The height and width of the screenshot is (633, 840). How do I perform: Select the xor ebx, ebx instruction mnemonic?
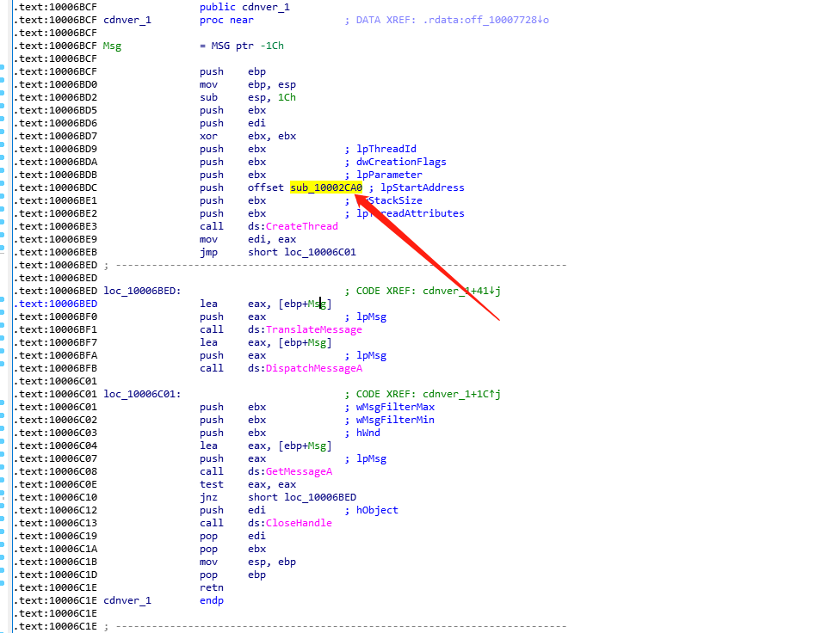point(209,136)
